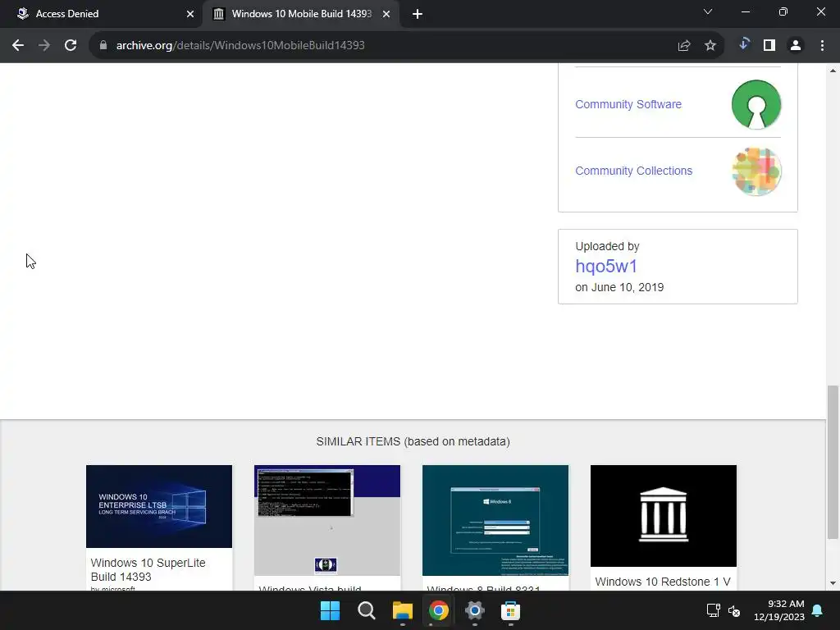
Task: Reload the archive.org page
Action: click(71, 46)
